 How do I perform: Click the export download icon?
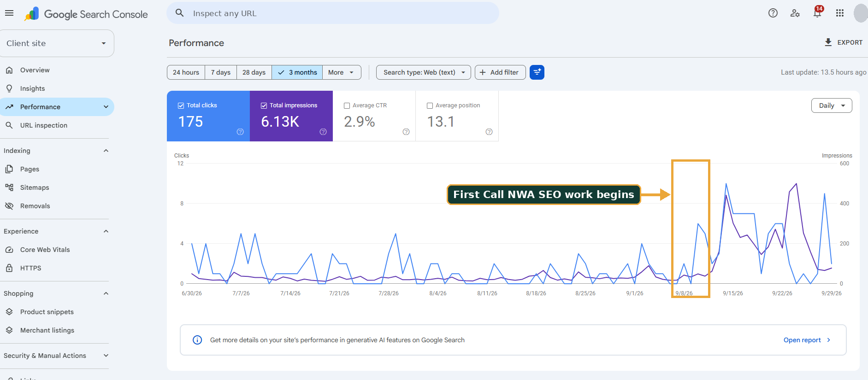[x=828, y=42]
